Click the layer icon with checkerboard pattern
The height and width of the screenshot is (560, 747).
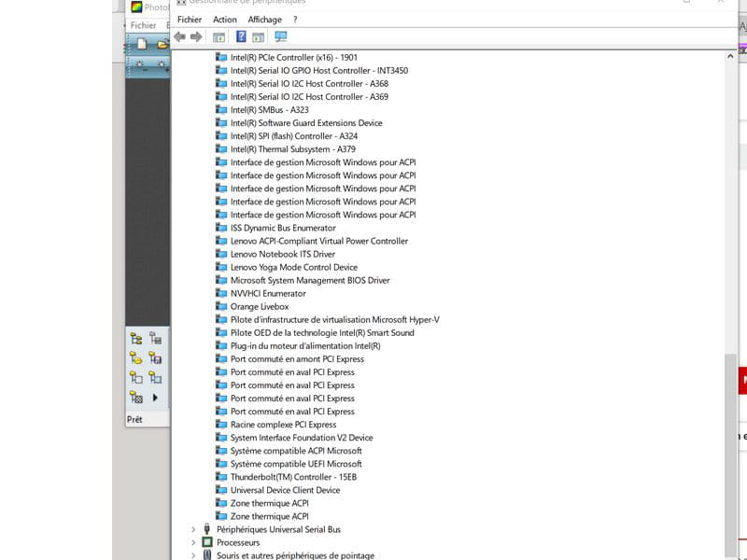click(136, 398)
